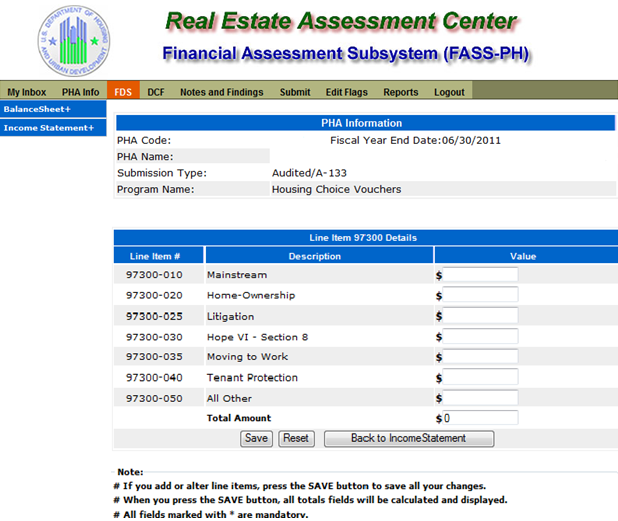Go to the PHA Info menu

80,92
